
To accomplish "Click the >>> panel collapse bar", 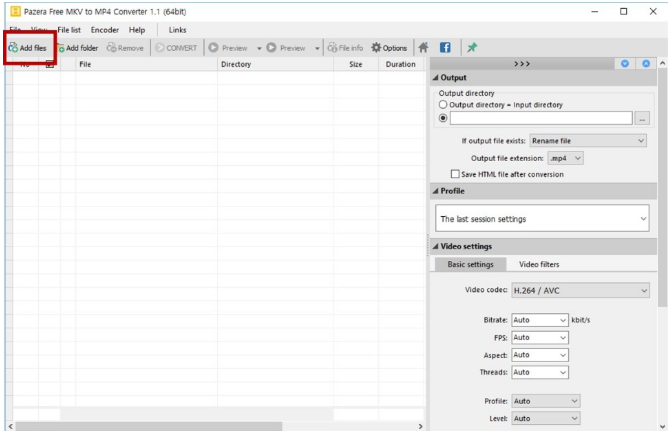I will tap(522, 64).
